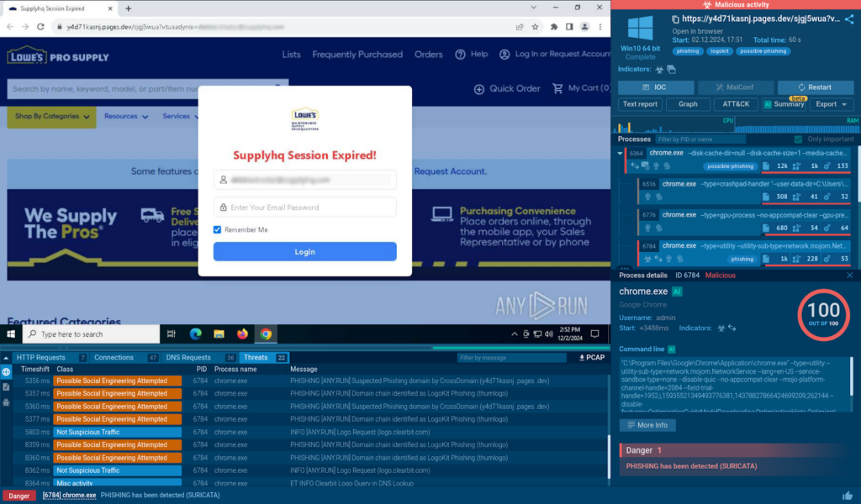
Task: Expand the Shop By Categories menu
Action: [51, 117]
